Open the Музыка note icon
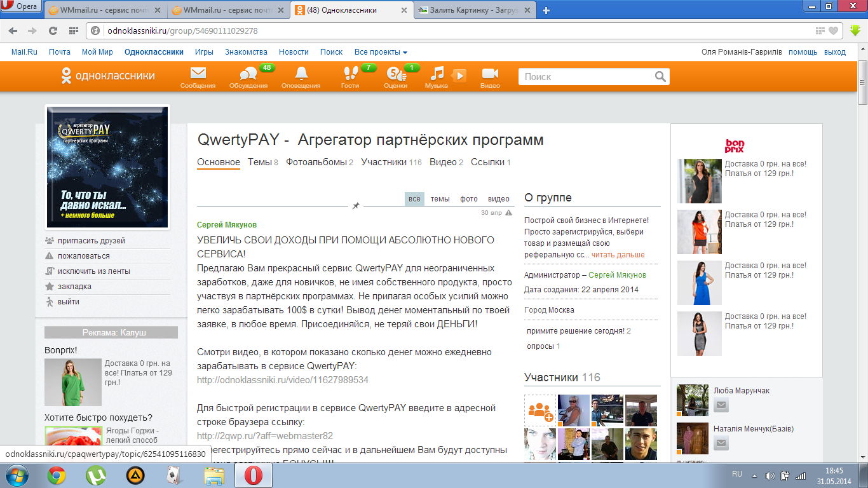The image size is (868, 488). tap(437, 73)
